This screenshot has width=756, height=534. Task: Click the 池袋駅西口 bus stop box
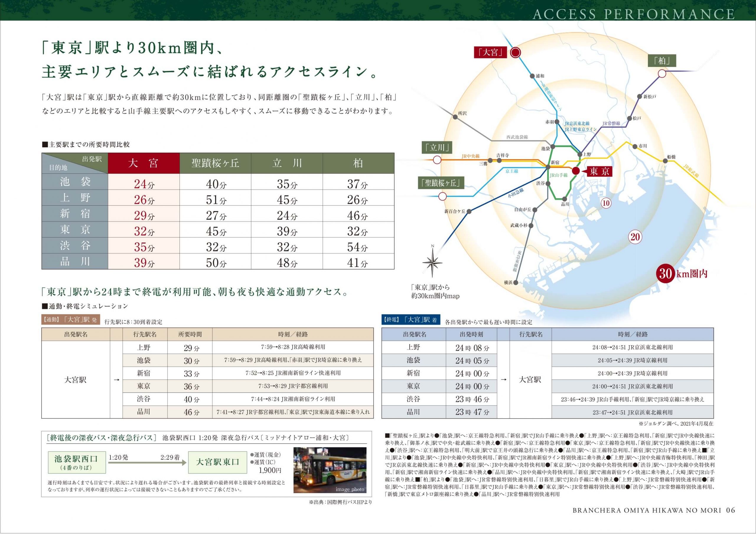[x=76, y=462]
